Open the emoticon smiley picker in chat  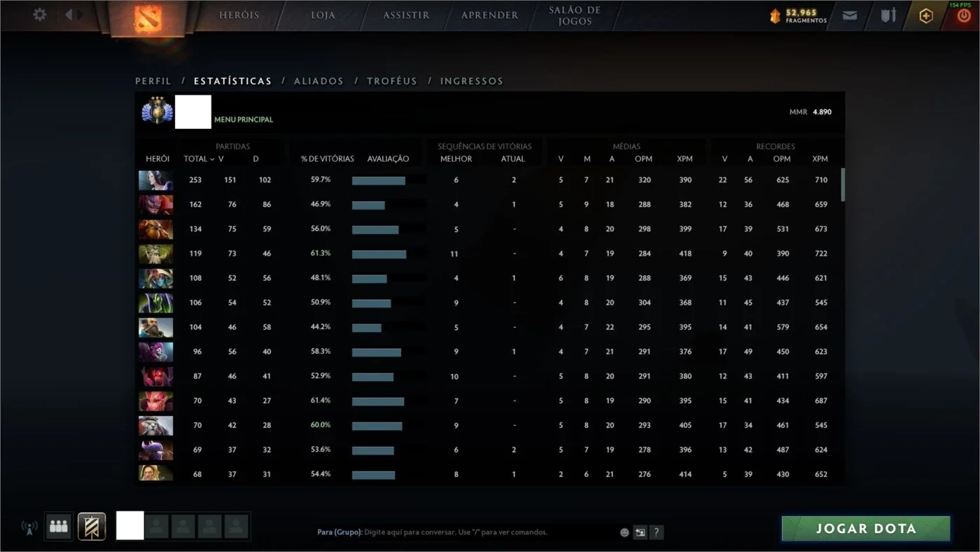tap(624, 532)
